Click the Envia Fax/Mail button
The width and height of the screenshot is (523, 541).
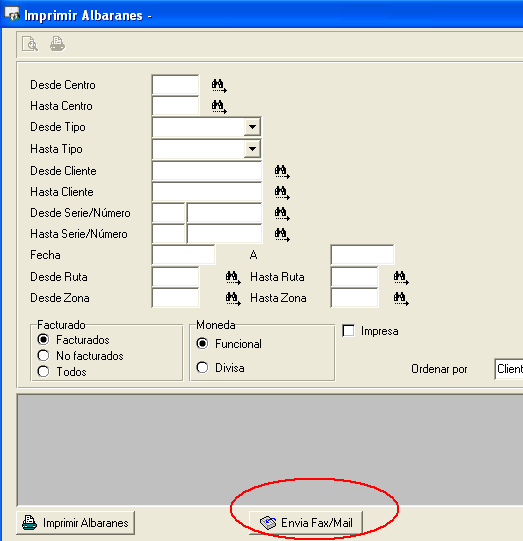306,523
